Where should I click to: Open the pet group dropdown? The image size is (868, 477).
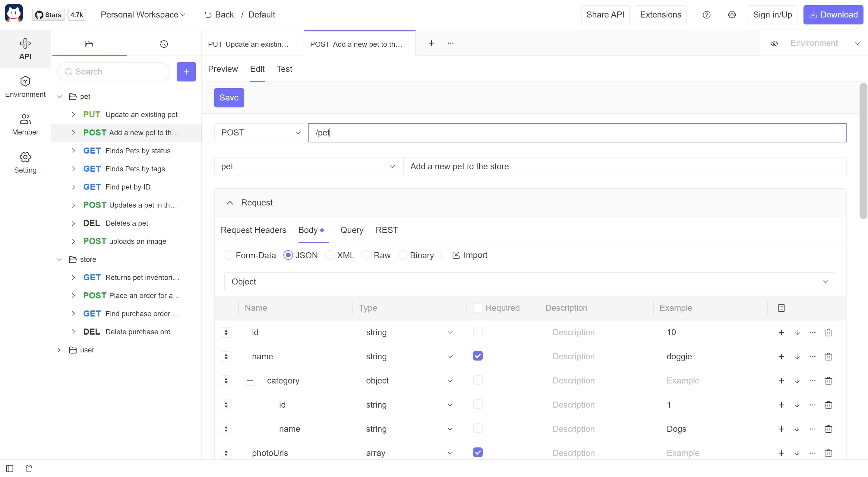[308, 167]
